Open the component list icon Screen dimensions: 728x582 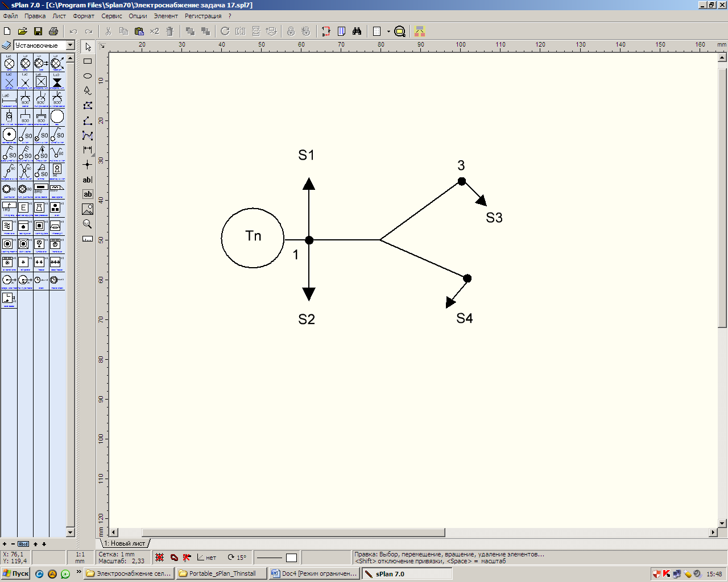coord(341,31)
